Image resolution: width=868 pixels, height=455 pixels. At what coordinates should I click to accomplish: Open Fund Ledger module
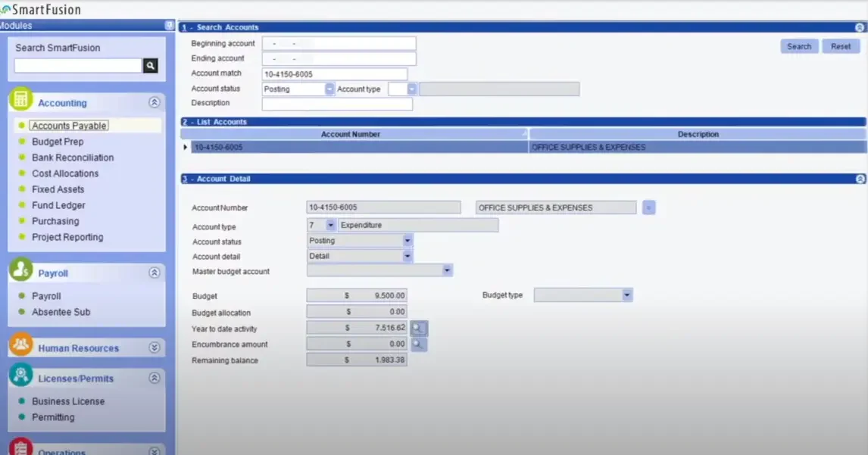point(58,205)
